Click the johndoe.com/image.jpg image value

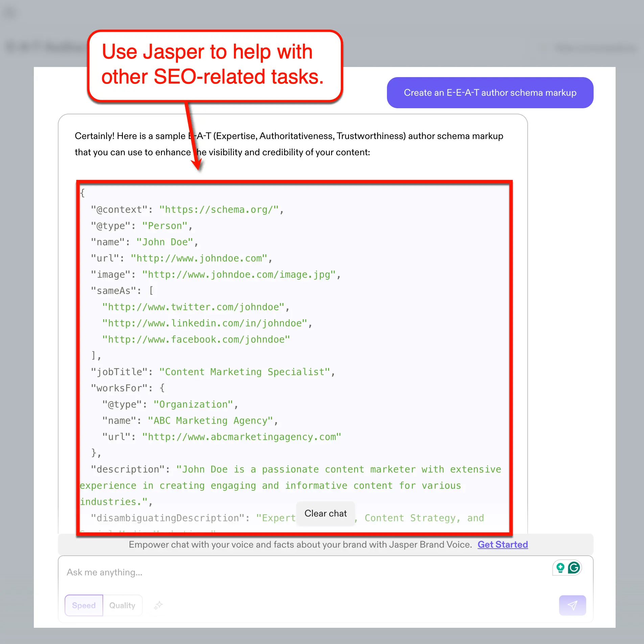point(239,275)
